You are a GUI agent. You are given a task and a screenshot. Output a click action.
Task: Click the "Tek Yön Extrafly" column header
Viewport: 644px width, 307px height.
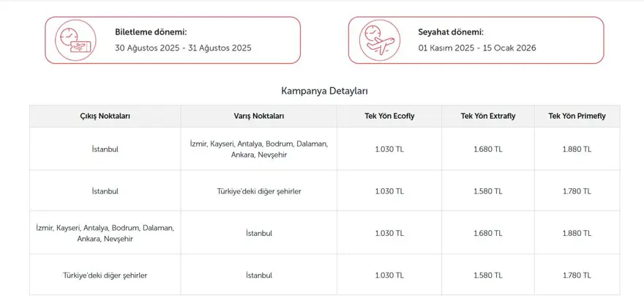click(488, 116)
